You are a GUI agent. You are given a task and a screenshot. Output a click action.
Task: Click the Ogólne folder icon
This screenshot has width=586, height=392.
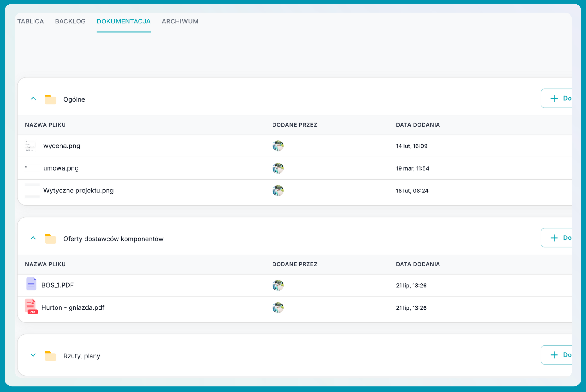pyautogui.click(x=50, y=99)
